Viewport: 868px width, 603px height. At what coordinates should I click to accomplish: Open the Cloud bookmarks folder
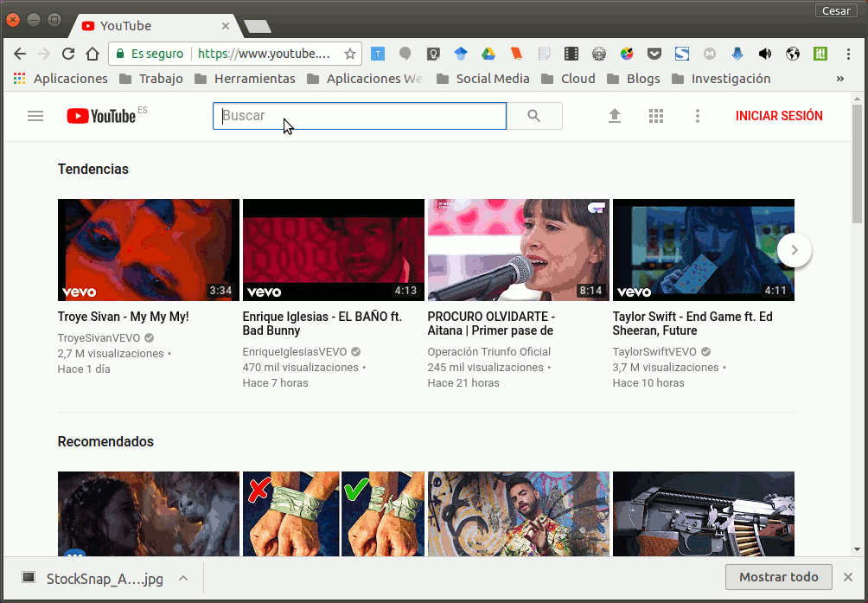[568, 79]
